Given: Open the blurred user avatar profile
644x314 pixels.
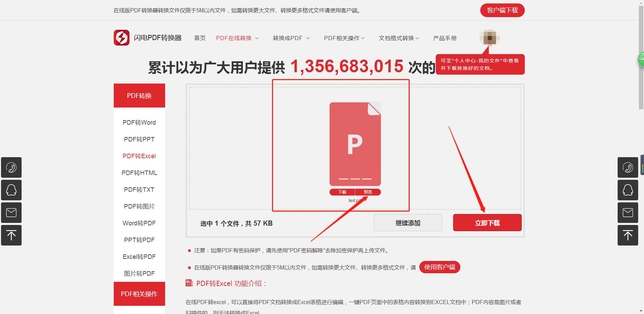Looking at the screenshot, I should pyautogui.click(x=490, y=38).
